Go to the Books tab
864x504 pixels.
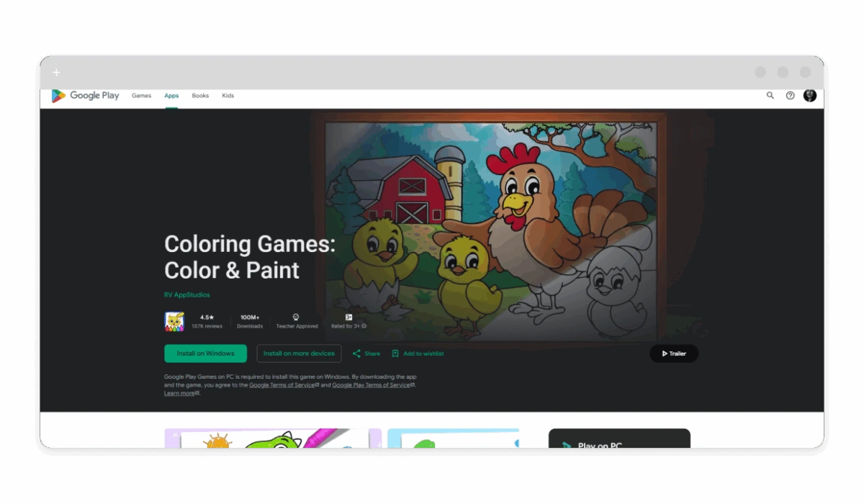coord(200,96)
